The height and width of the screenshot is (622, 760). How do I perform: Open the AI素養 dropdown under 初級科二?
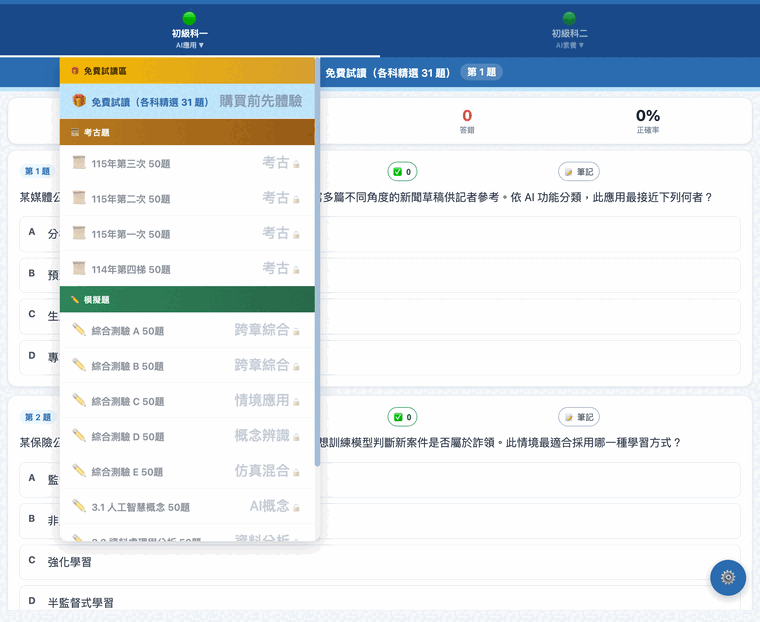[570, 45]
